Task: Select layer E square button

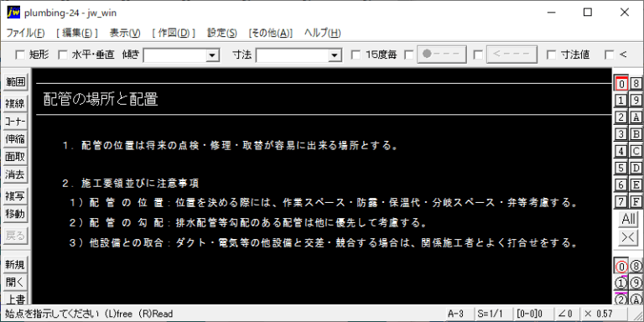Action: [x=636, y=184]
